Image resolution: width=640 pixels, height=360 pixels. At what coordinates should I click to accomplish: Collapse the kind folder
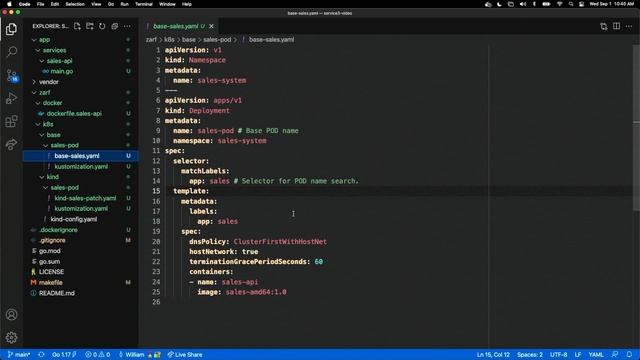[x=52, y=177]
